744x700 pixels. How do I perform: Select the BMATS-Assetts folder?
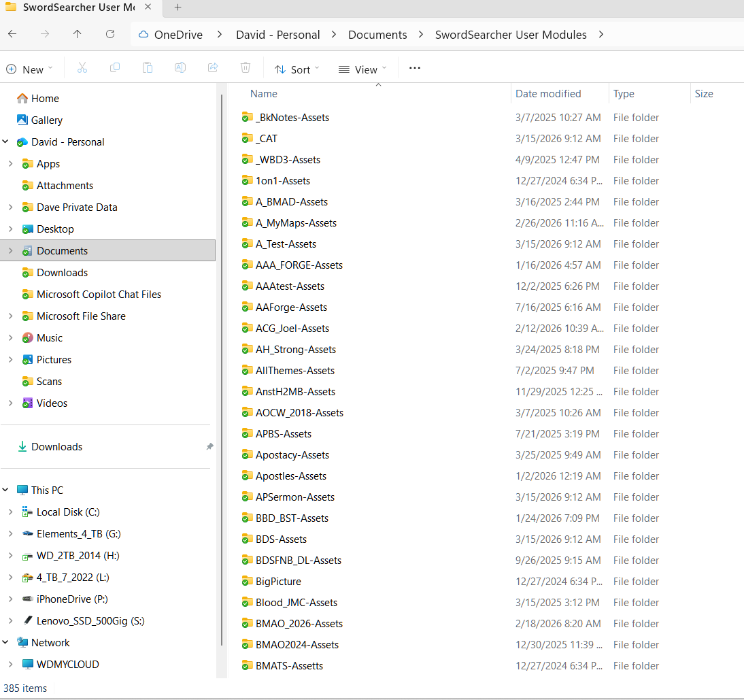click(x=289, y=666)
